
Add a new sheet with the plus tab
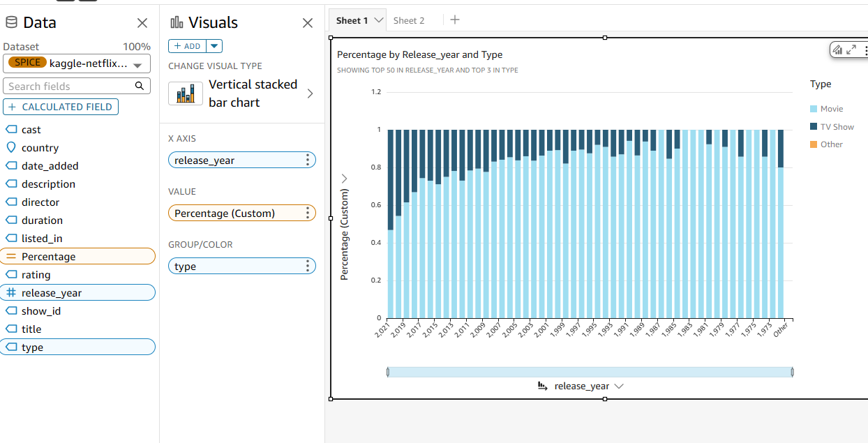[455, 20]
